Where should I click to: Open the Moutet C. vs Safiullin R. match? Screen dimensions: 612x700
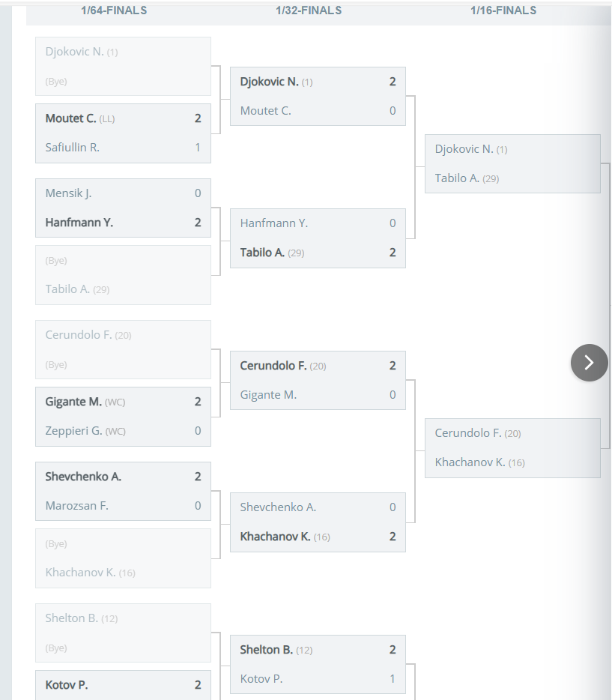tap(123, 133)
